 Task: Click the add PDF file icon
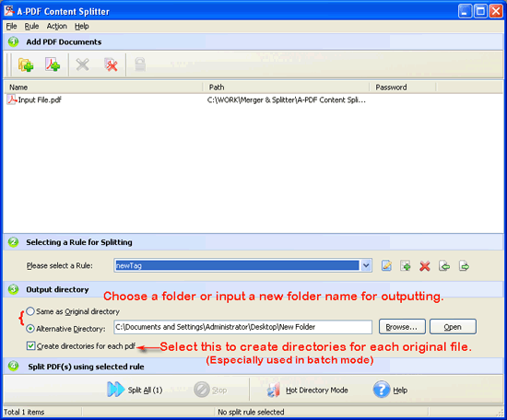(53, 65)
